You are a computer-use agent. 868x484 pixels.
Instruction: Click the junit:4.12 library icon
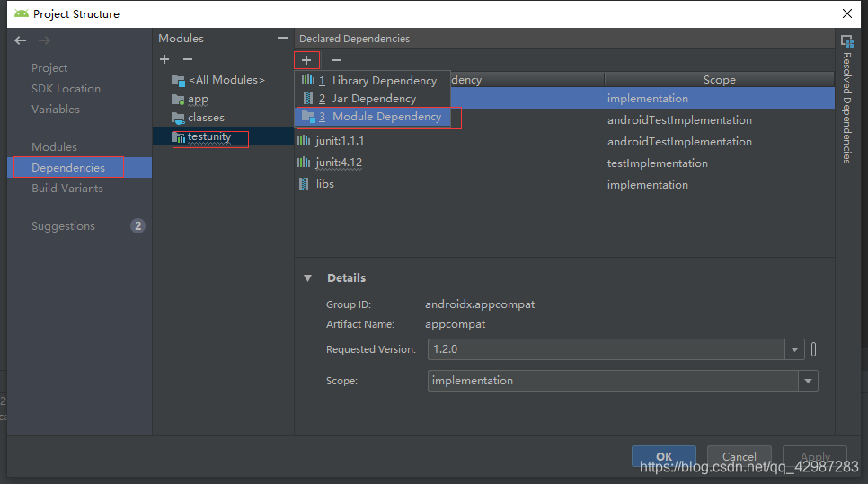(304, 162)
